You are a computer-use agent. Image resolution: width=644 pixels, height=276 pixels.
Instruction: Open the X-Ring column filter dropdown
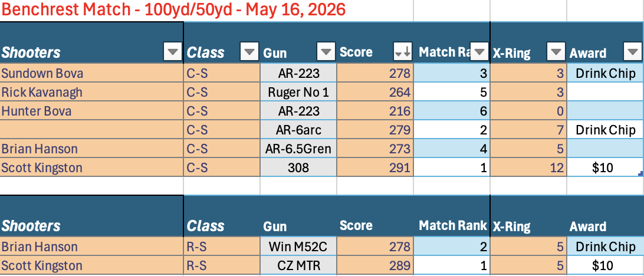click(556, 52)
